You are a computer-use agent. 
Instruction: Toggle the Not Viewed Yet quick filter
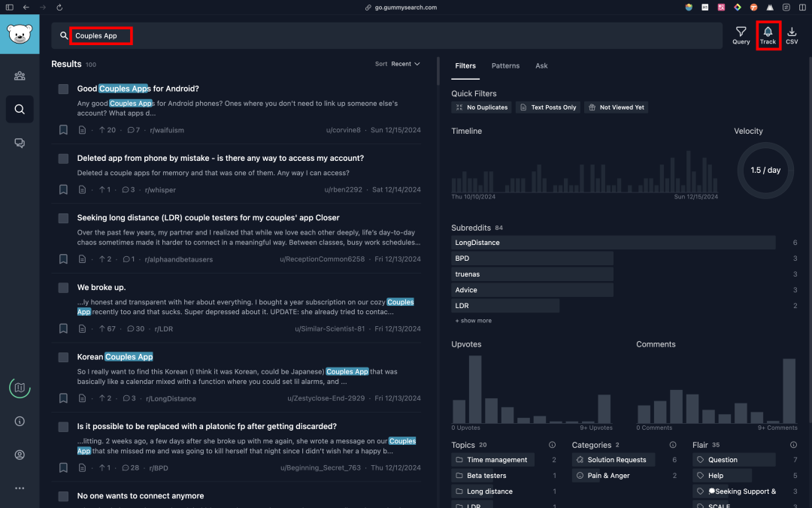point(617,107)
